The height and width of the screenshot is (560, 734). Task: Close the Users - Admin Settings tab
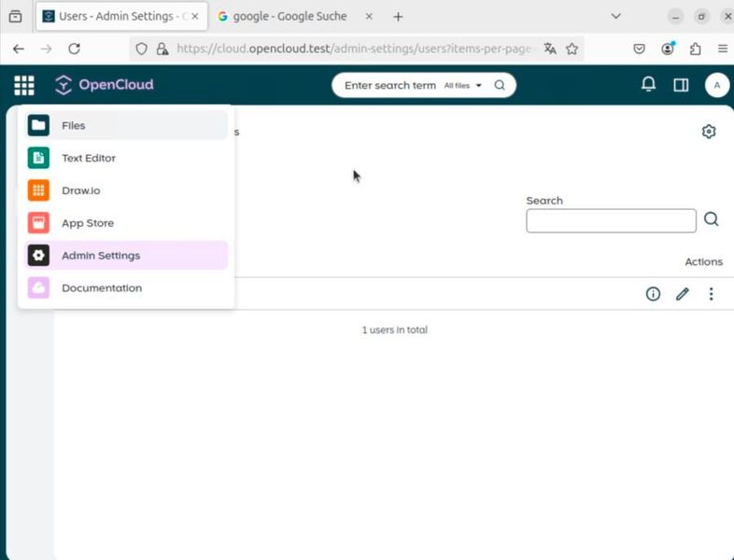tap(195, 17)
